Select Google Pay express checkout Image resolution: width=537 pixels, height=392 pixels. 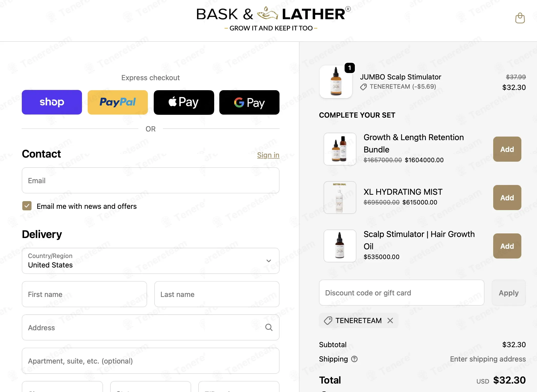[x=249, y=102]
